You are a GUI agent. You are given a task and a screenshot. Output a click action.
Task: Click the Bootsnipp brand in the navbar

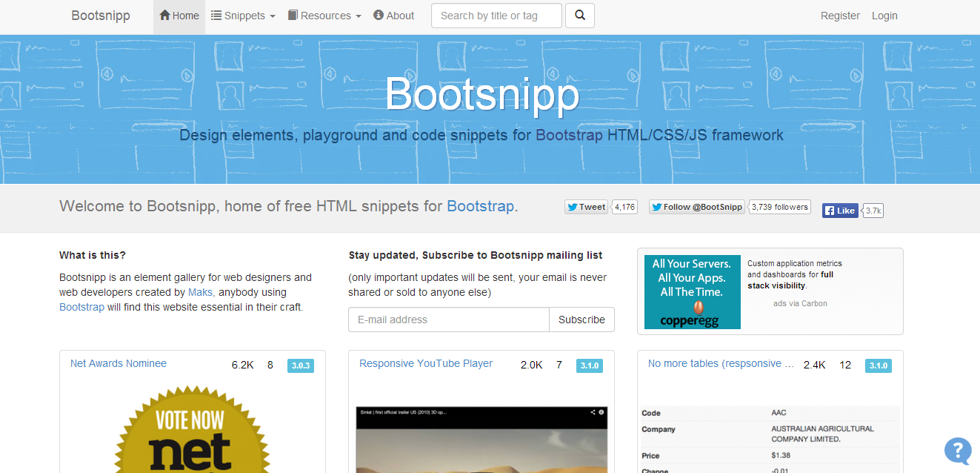(101, 16)
